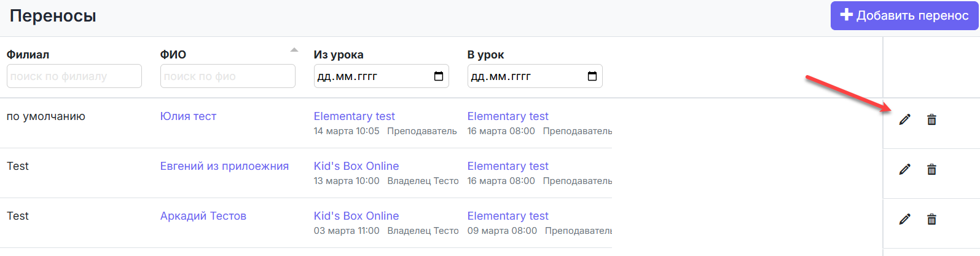
Task: Click the Из урока date input
Action: coord(382,76)
